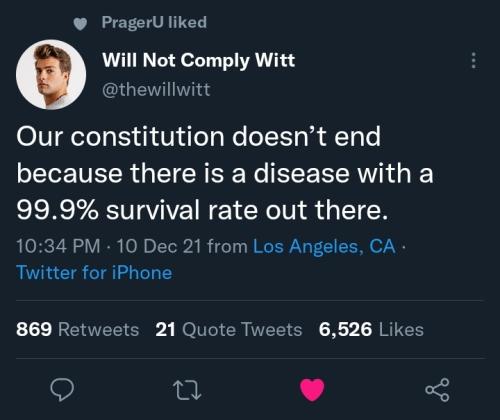Click the @thewillwitt handle
This screenshot has height=420, width=500.
click(156, 89)
